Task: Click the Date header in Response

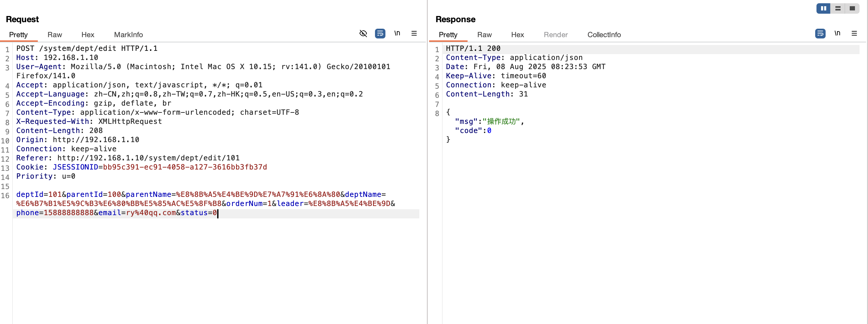Action: tap(526, 67)
